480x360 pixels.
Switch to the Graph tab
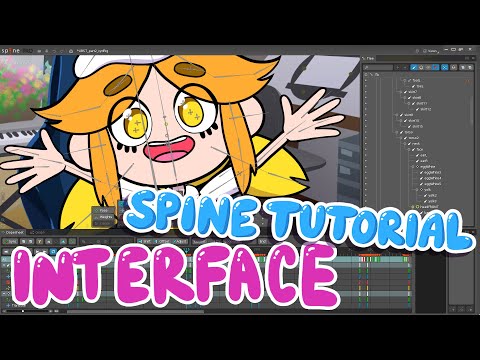37,232
